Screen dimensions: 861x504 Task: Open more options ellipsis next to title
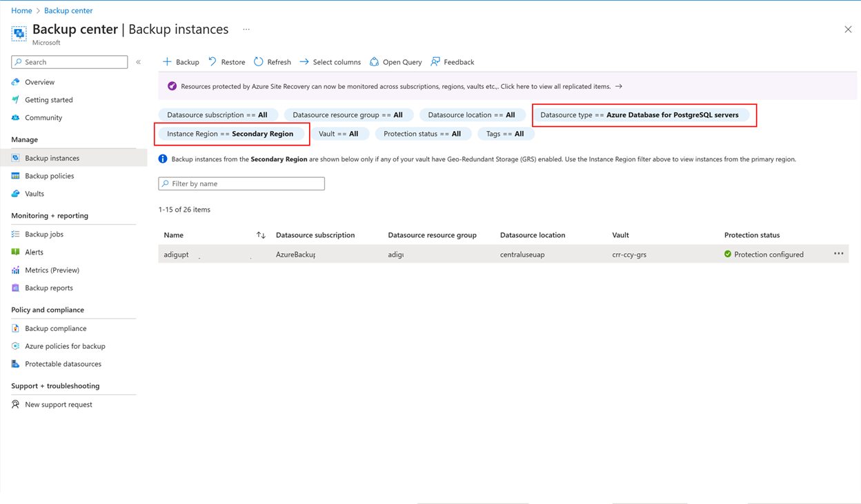coord(246,30)
